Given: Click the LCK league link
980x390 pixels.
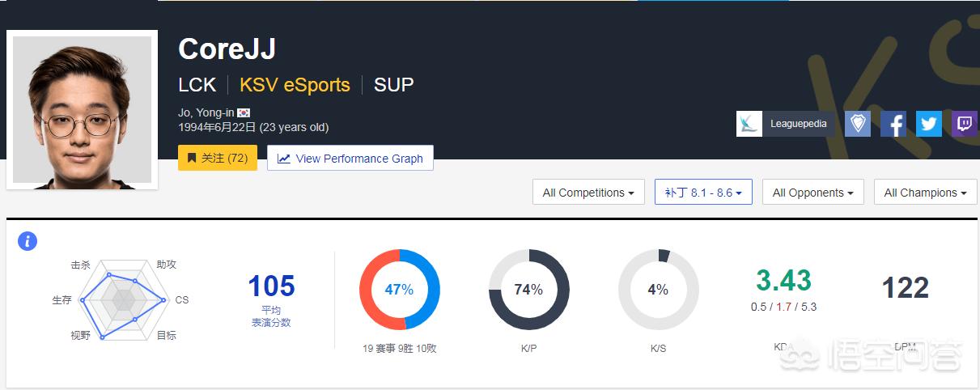Looking at the screenshot, I should pyautogui.click(x=197, y=85).
